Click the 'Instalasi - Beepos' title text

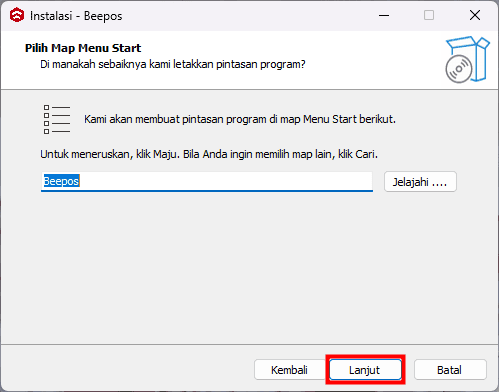(x=76, y=16)
